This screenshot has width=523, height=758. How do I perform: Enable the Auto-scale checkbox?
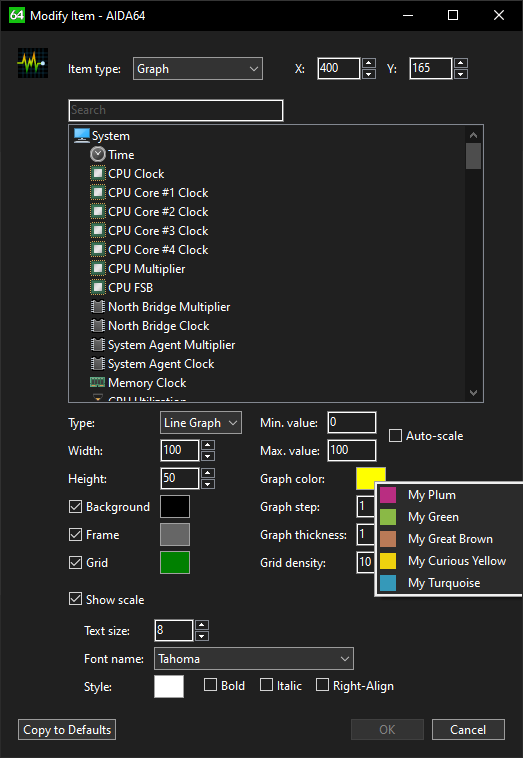pos(395,436)
